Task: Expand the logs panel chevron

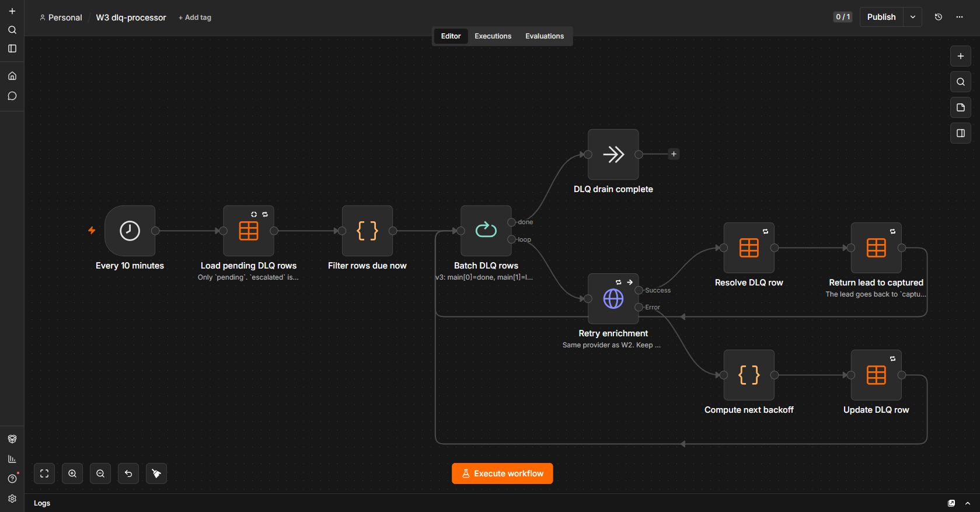Action: pos(968,503)
